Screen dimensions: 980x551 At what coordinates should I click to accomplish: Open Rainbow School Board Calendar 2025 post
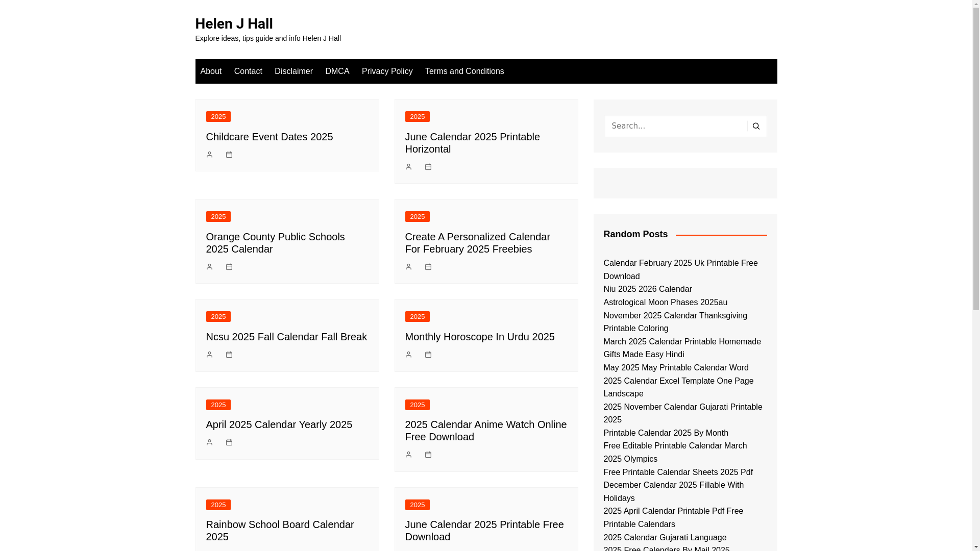(x=280, y=531)
